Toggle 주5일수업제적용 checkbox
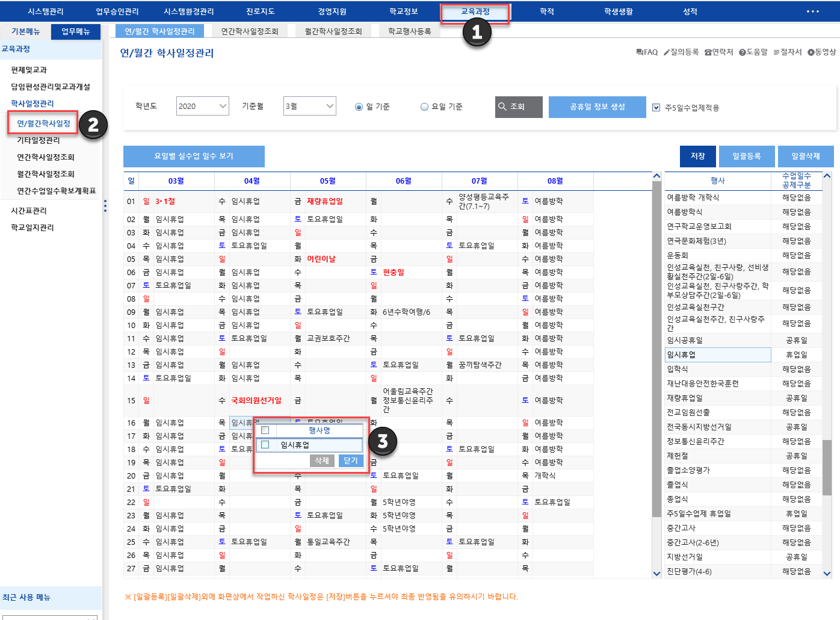 [x=656, y=108]
